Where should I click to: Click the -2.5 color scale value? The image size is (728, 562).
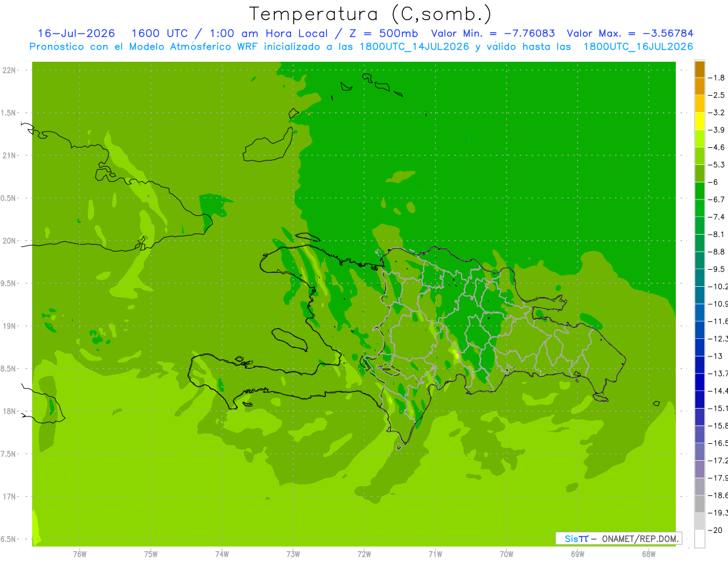(x=716, y=95)
